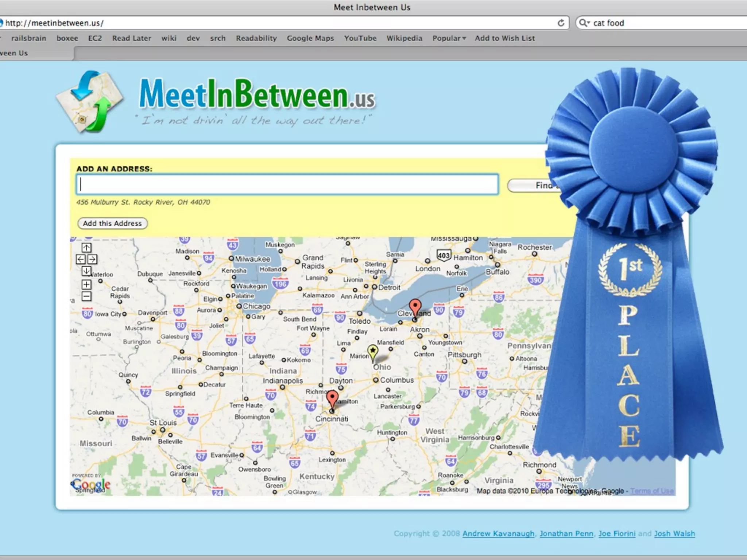Select the Meet Inbetween Us browser tab

pos(36,53)
